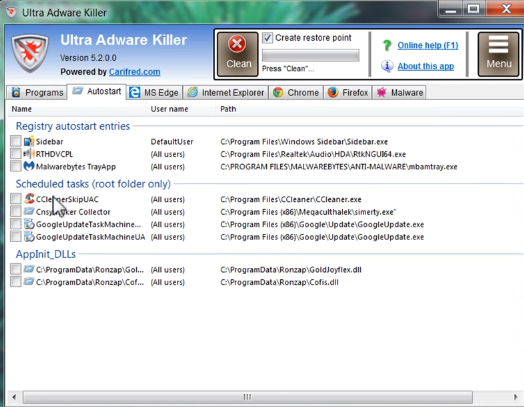Click the Malwarebytes TrayApp icon

tap(29, 166)
